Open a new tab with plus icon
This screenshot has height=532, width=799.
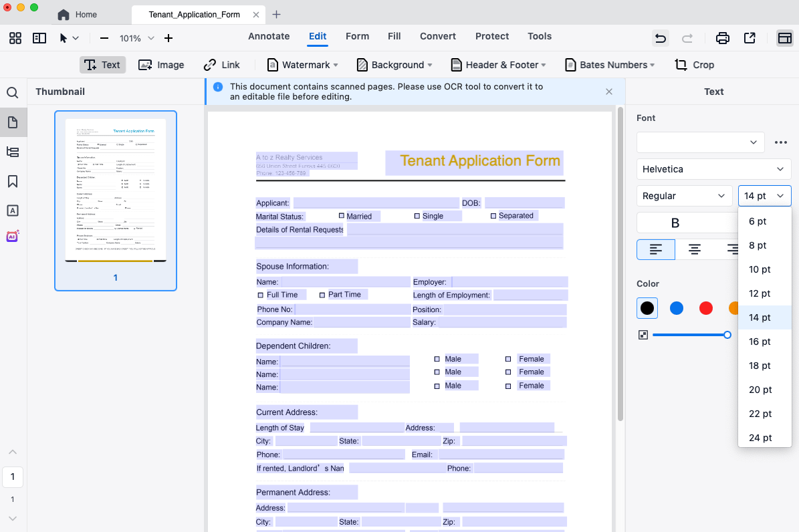276,15
